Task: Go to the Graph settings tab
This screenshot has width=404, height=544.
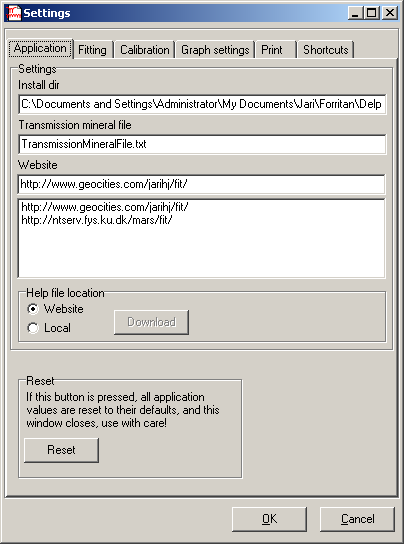Action: tap(215, 50)
